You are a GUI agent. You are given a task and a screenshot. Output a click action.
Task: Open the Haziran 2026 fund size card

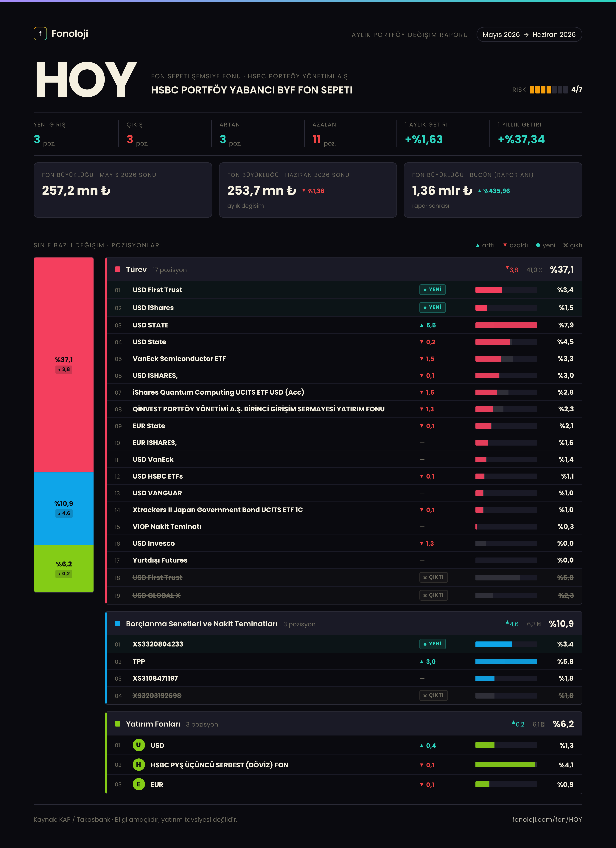pos(308,190)
